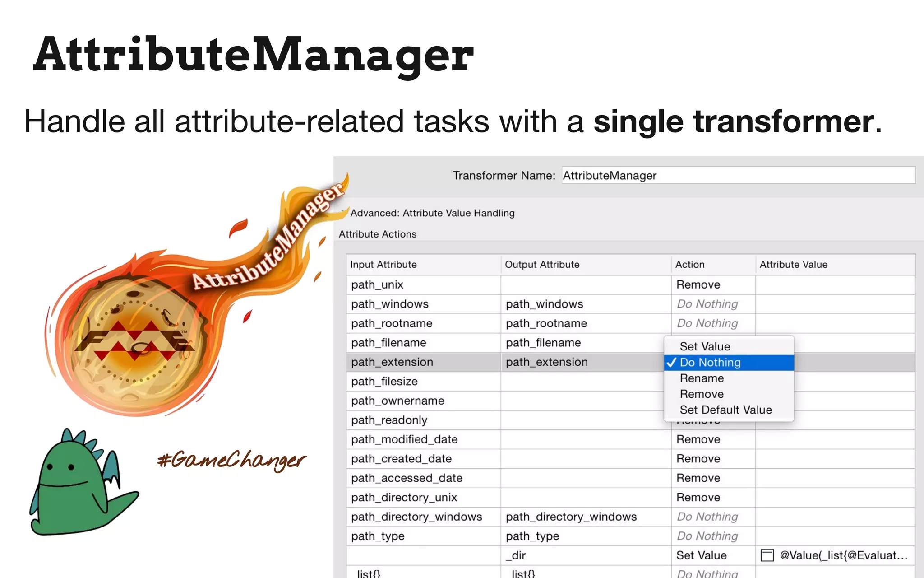The width and height of the screenshot is (924, 578).
Task: Select input attribute 'path_readonly'
Action: 424,420
